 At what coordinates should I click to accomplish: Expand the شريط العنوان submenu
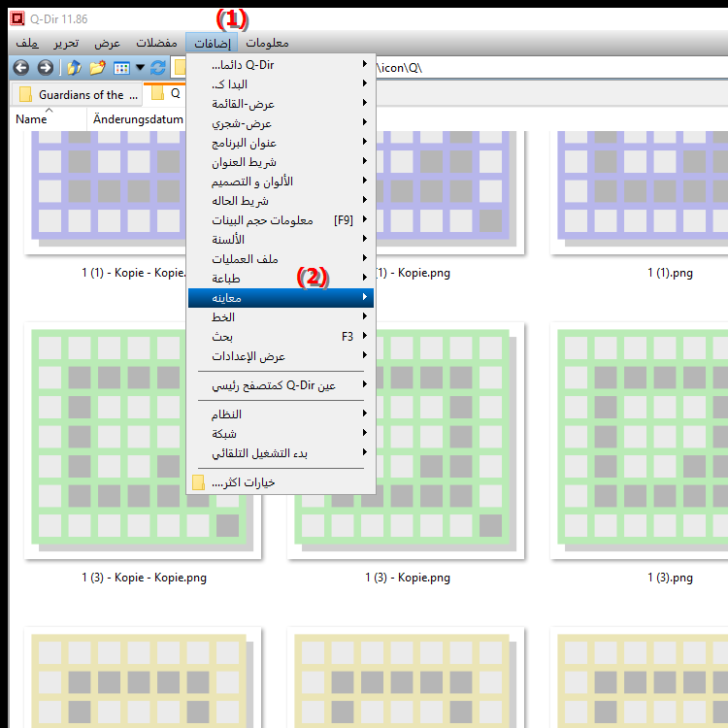(x=281, y=162)
